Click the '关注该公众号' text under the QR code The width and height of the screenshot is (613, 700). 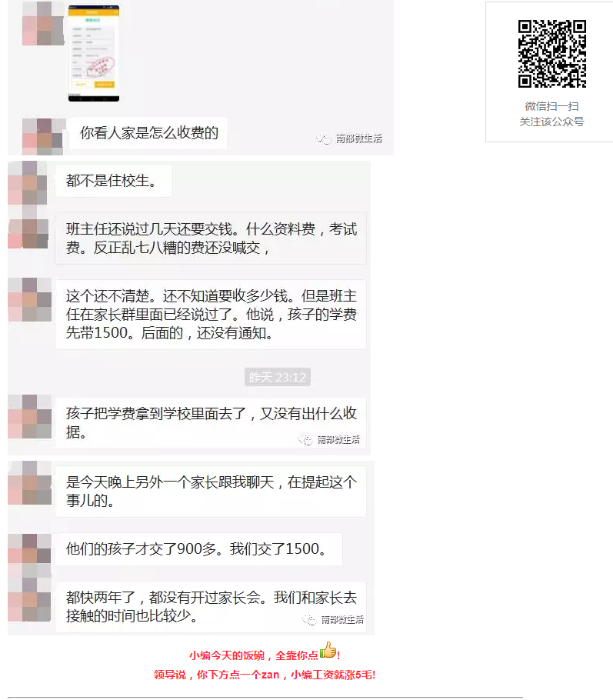551,122
